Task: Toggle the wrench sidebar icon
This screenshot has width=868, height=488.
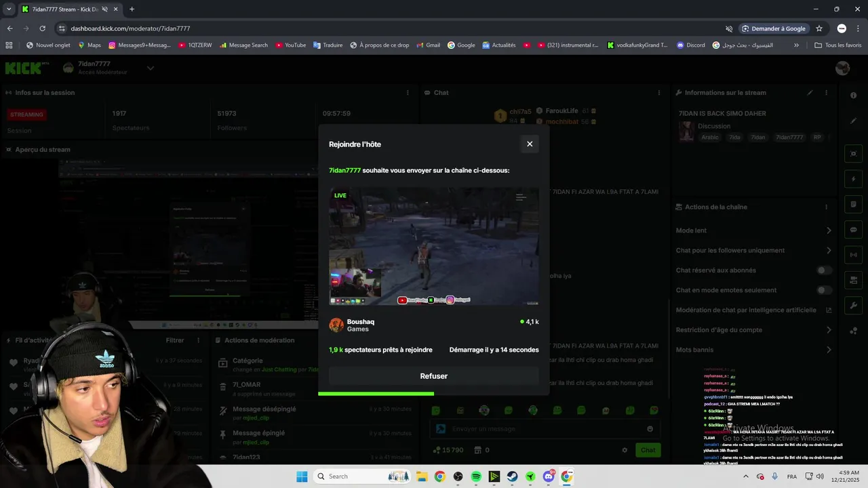Action: [854, 306]
